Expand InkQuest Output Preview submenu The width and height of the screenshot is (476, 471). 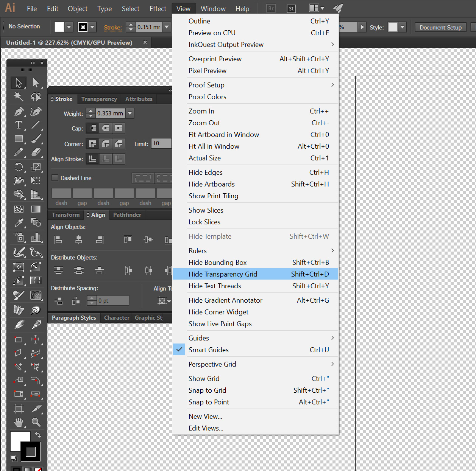pos(255,45)
